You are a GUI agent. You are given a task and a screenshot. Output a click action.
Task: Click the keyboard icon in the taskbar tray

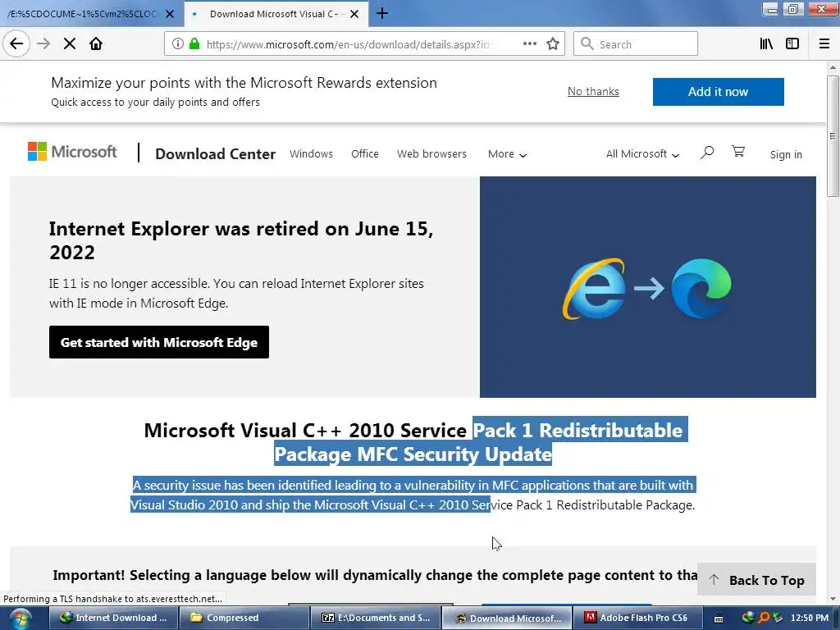[719, 619]
